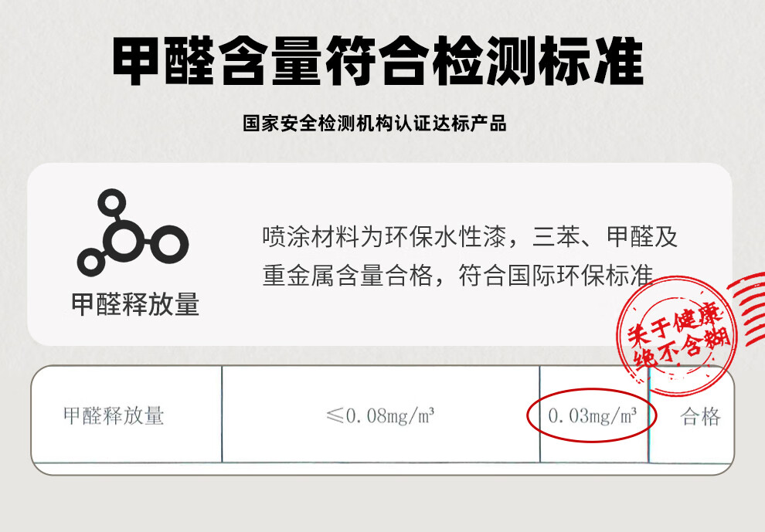Click the right circle of the molecule icon
765x532 pixels.
click(x=169, y=244)
